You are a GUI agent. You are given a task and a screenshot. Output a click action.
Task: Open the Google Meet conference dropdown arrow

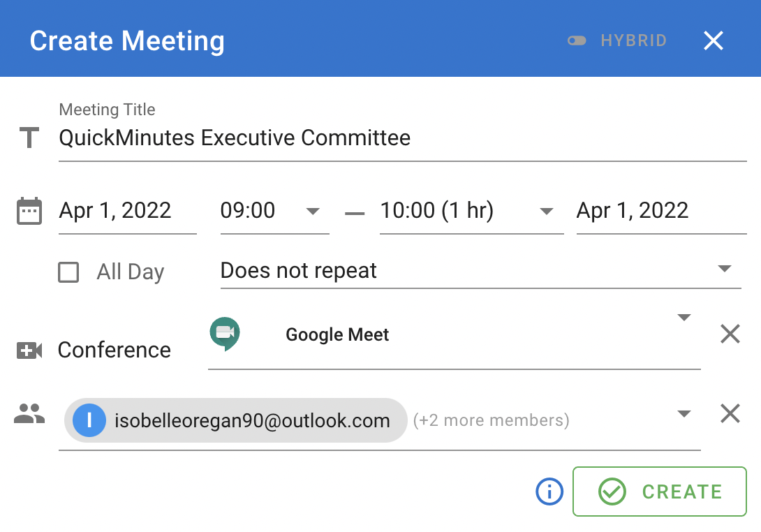[684, 318]
